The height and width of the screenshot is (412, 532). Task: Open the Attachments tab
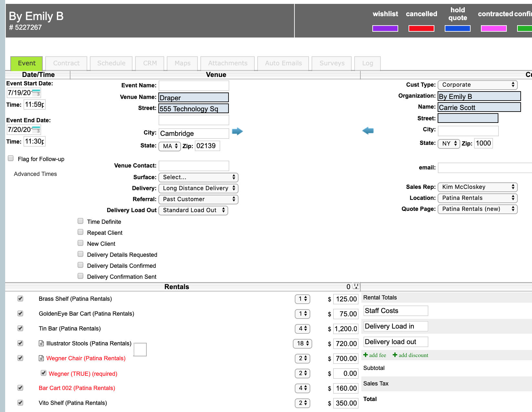[228, 63]
